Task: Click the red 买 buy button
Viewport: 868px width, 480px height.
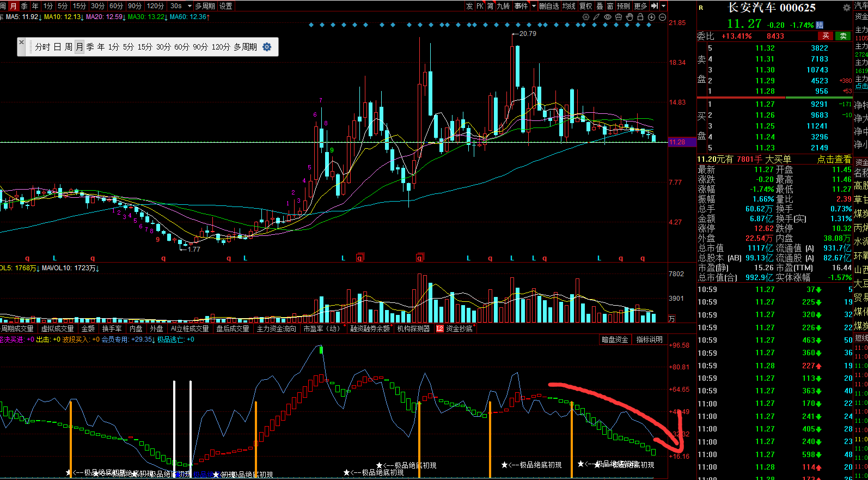Action: 826,36
